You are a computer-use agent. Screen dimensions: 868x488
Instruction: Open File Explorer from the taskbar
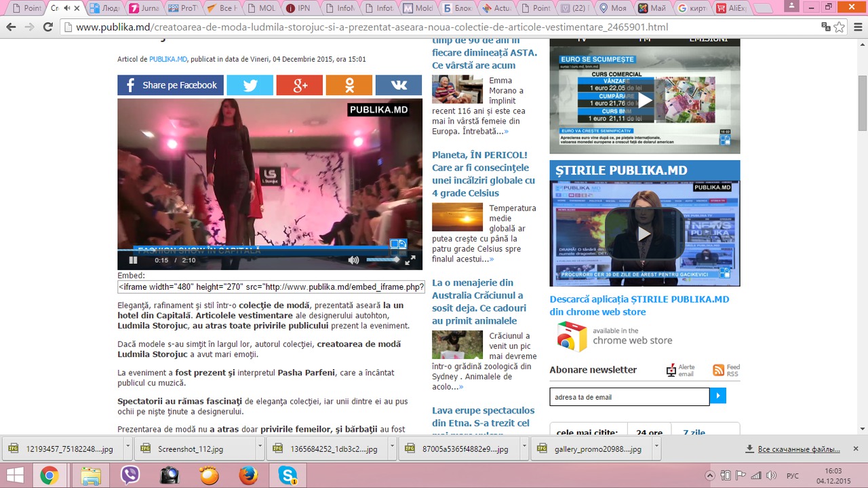[x=90, y=475]
